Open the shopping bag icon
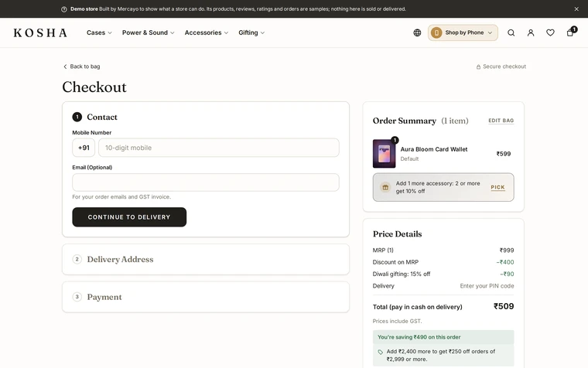The width and height of the screenshot is (588, 368). pos(570,32)
